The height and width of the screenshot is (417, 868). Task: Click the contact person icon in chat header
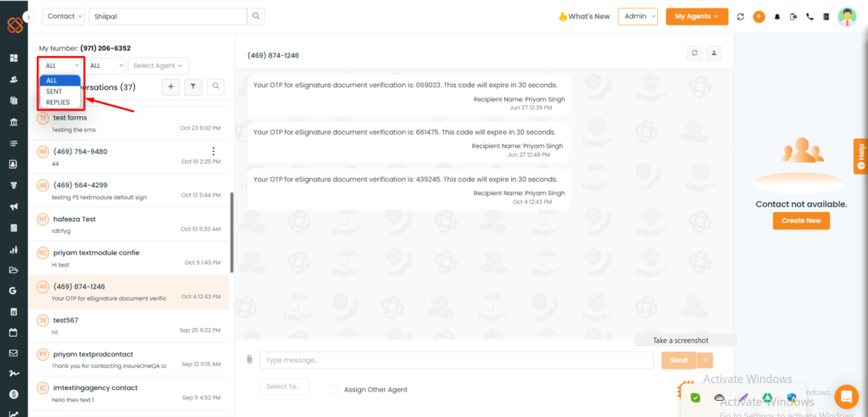[x=714, y=53]
